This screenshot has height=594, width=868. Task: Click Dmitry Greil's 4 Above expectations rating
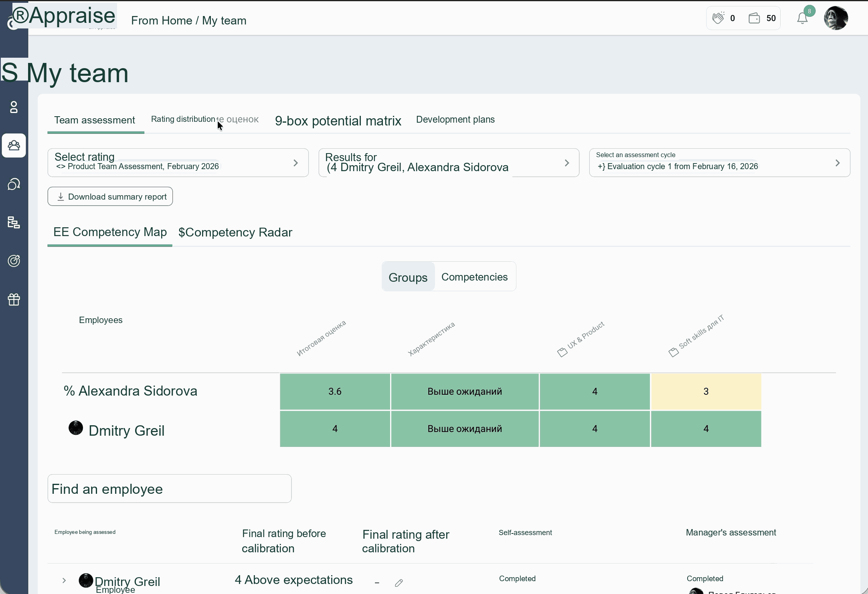[294, 580]
